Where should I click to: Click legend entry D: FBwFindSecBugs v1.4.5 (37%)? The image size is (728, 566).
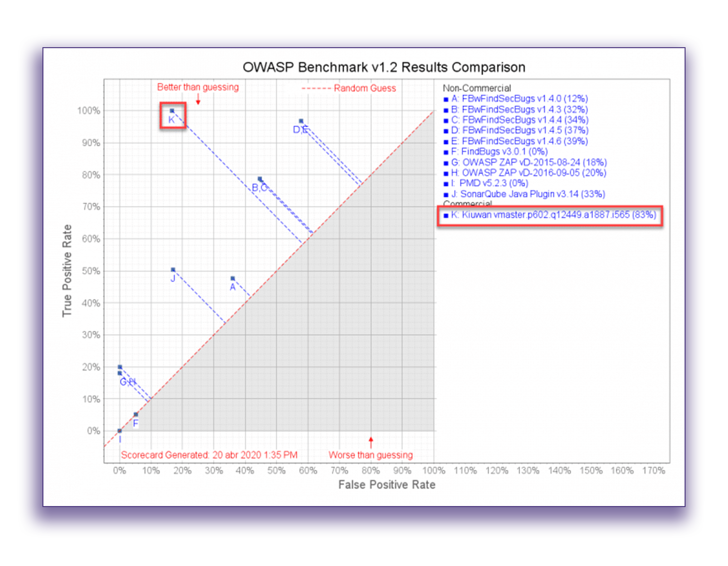(516, 130)
